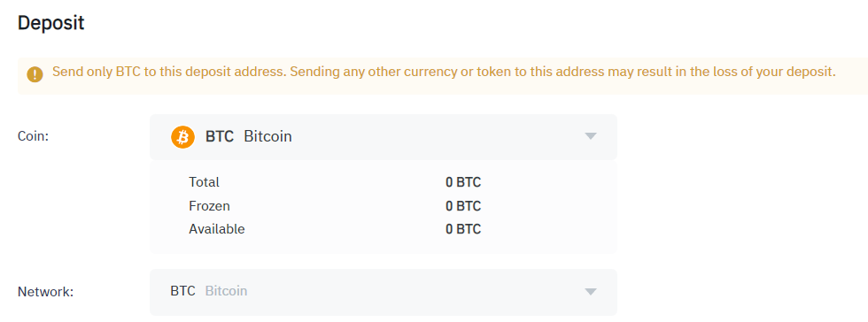
Task: Click gray Bitcoin text in Network field
Action: 226,291
